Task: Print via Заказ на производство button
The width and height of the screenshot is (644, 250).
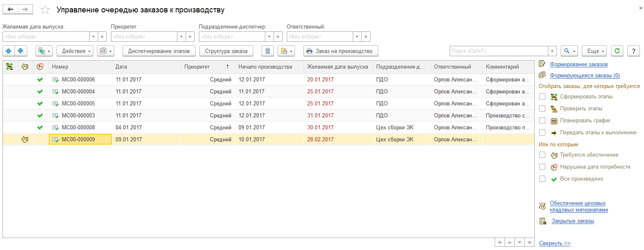Action: tap(340, 51)
